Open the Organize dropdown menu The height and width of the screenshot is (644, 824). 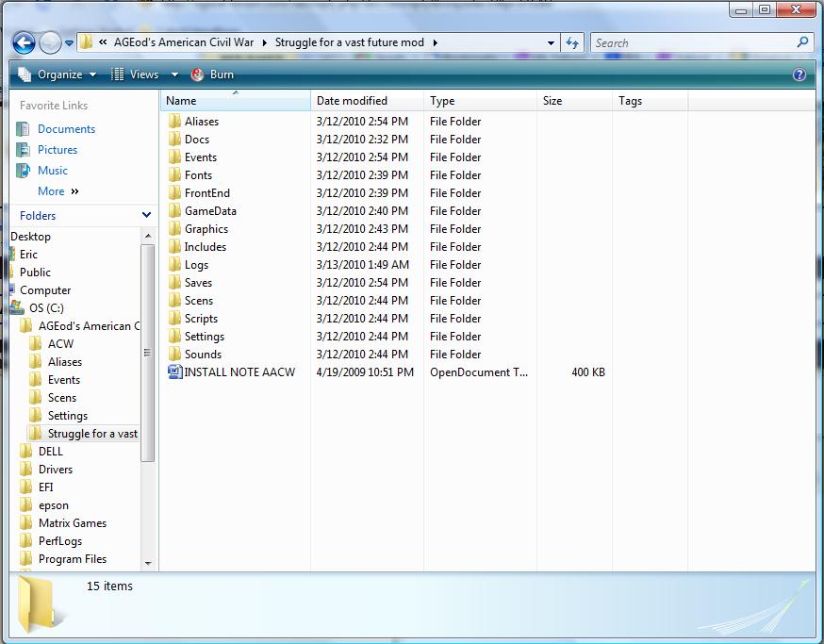(x=58, y=74)
